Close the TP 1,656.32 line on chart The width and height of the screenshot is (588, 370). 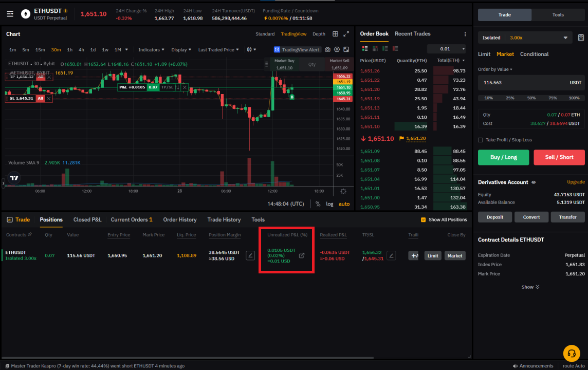(x=49, y=77)
